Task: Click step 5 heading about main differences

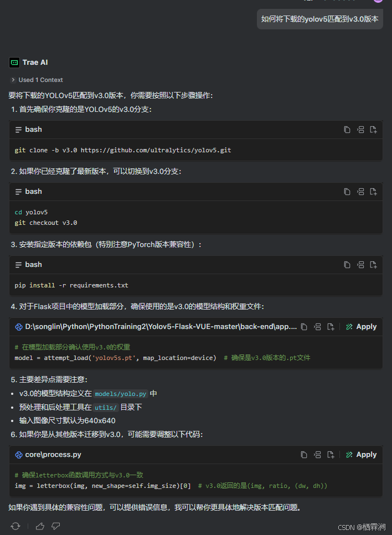Action: 49,380
